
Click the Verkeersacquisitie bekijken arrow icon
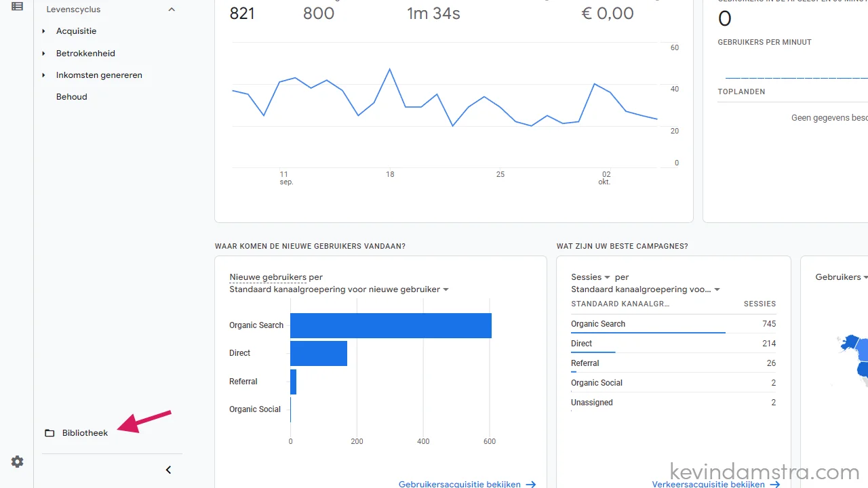[x=774, y=484]
